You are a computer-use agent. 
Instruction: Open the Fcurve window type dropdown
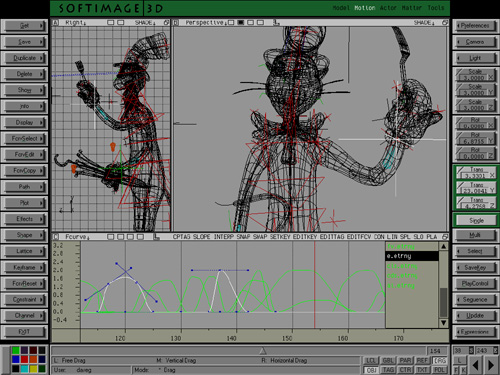pyautogui.click(x=77, y=237)
